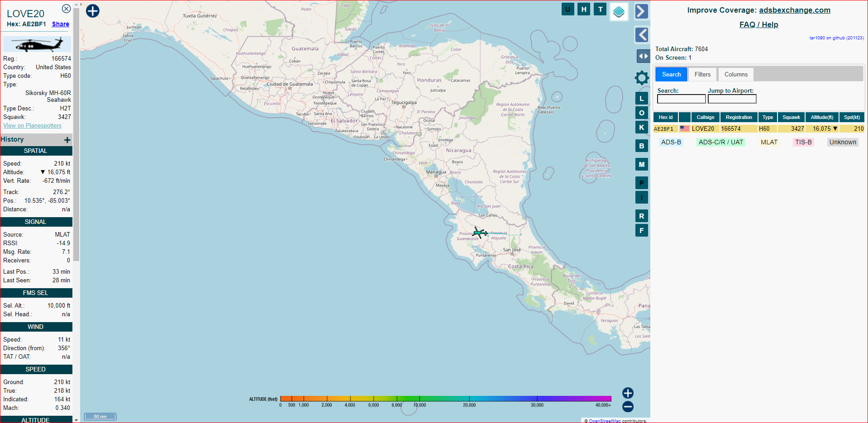Viewport: 868px width, 423px height.
Task: Toggle the L map option button
Action: (x=641, y=99)
